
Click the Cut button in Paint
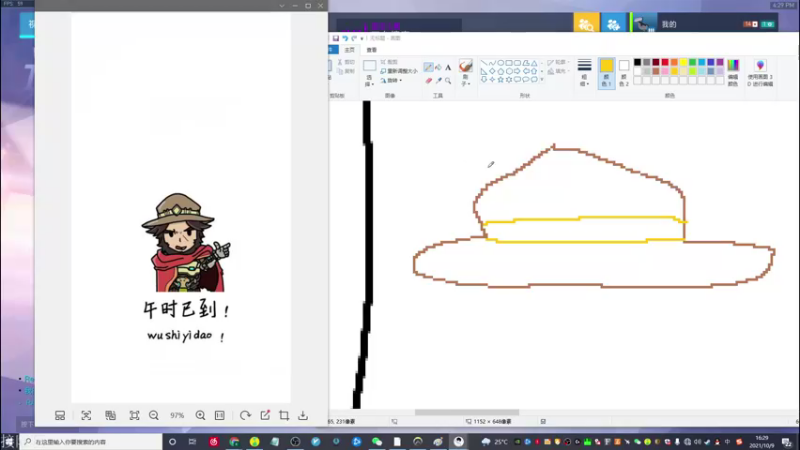click(346, 62)
